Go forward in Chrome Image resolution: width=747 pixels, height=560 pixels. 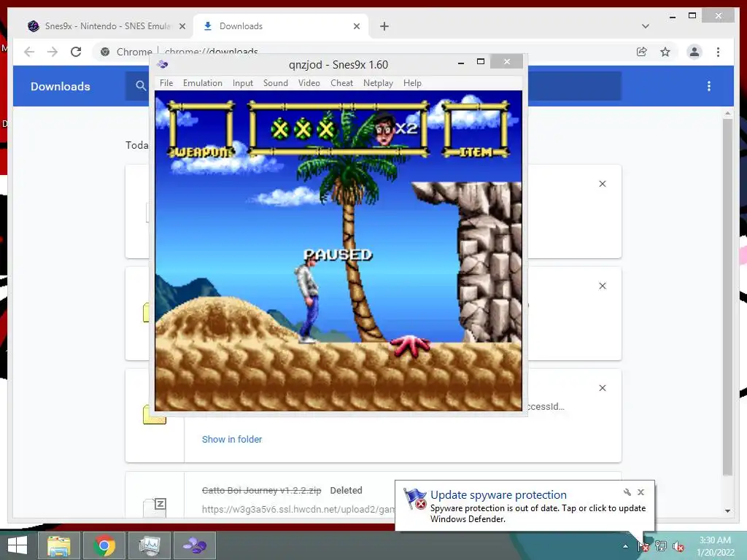(53, 52)
